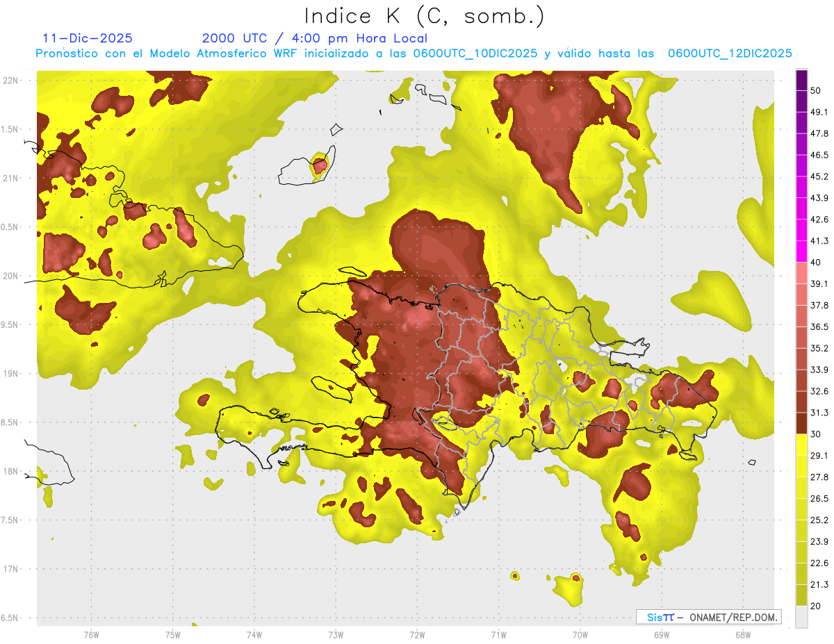Click the longitude label "71W"

click(498, 635)
